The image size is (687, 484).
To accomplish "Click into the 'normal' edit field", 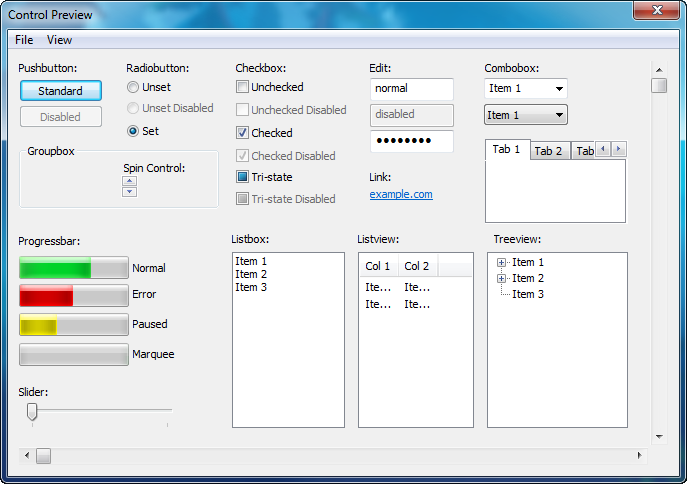I will click(412, 89).
